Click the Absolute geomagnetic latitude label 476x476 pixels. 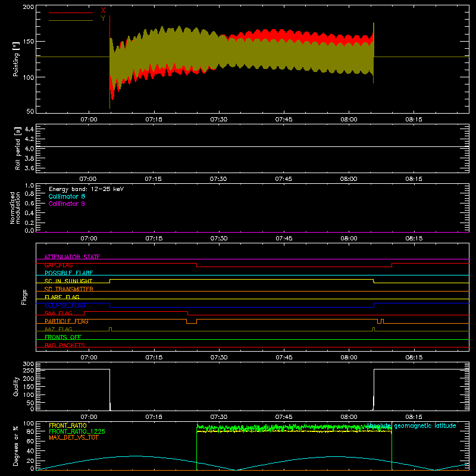411,425
